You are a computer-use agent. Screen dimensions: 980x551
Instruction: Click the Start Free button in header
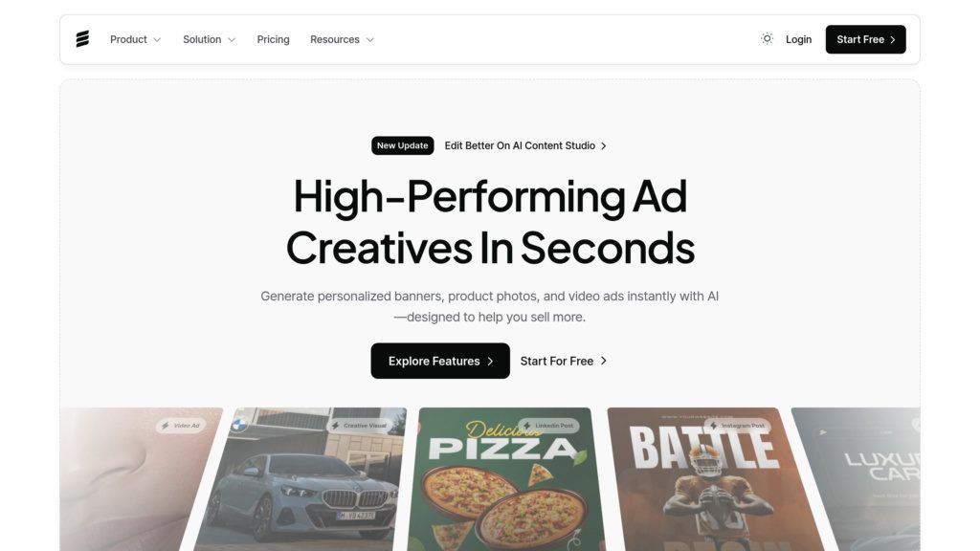[x=865, y=39]
